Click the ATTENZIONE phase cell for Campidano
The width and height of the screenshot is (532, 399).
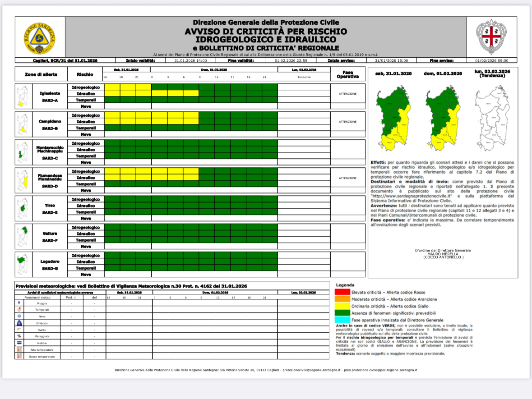click(x=347, y=122)
